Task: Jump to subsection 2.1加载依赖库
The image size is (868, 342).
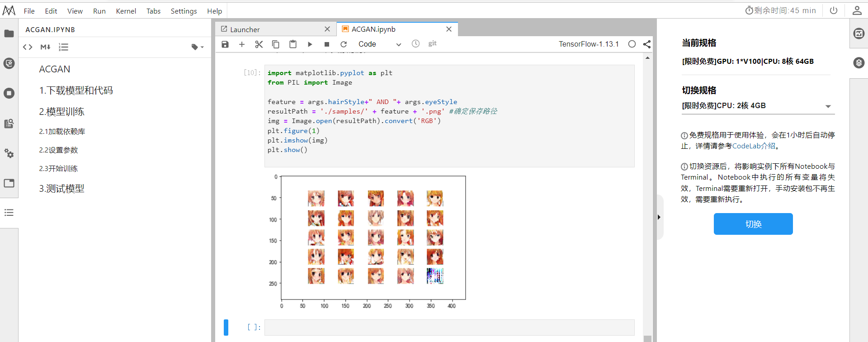Action: [x=62, y=132]
